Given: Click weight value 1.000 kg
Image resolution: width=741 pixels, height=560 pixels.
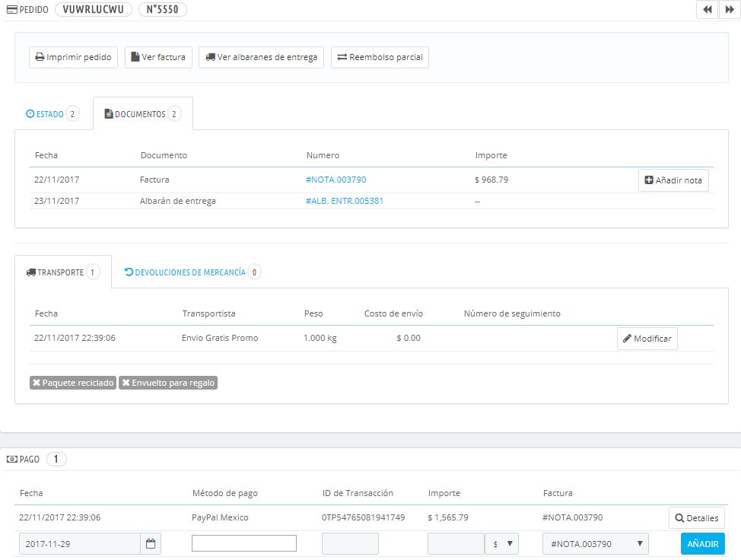Looking at the screenshot, I should pos(320,338).
